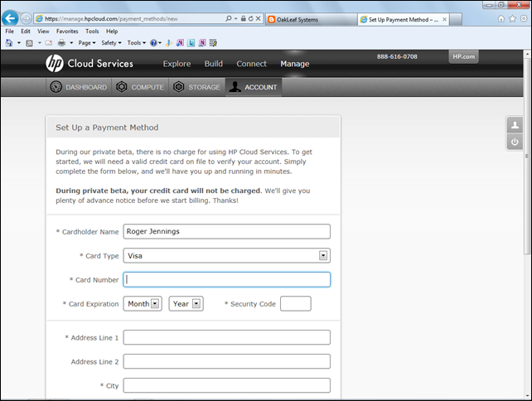Screen dimensions: 532x401
Task: Click the HP logo in site header
Action: pyautogui.click(x=55, y=64)
